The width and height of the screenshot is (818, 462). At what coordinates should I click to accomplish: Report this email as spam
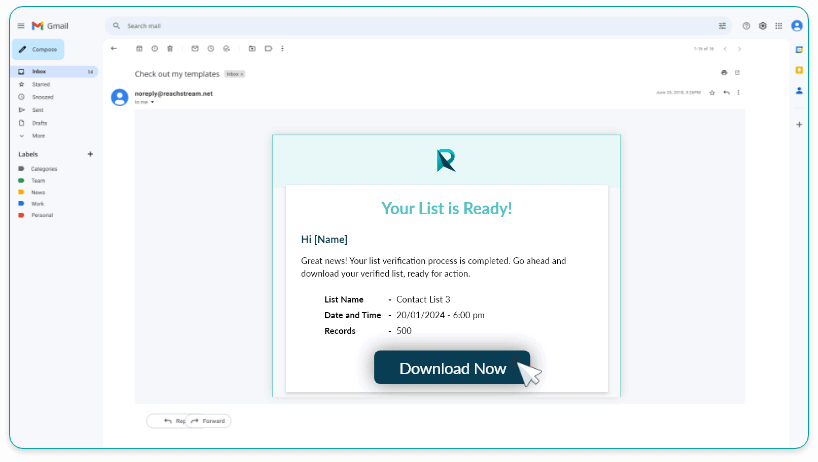point(154,48)
